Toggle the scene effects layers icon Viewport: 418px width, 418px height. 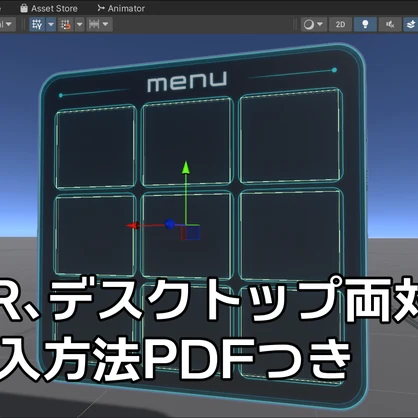411,24
